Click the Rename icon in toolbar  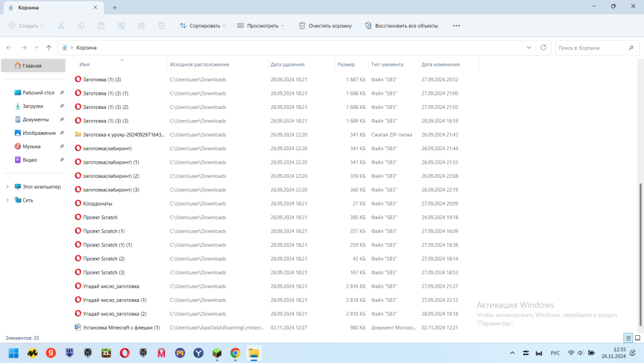[121, 26]
